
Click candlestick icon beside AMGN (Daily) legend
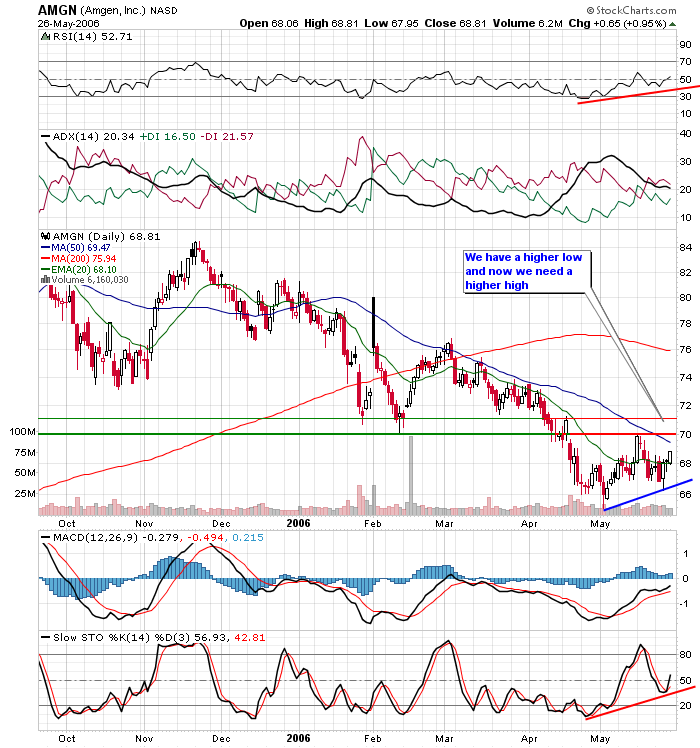point(46,236)
